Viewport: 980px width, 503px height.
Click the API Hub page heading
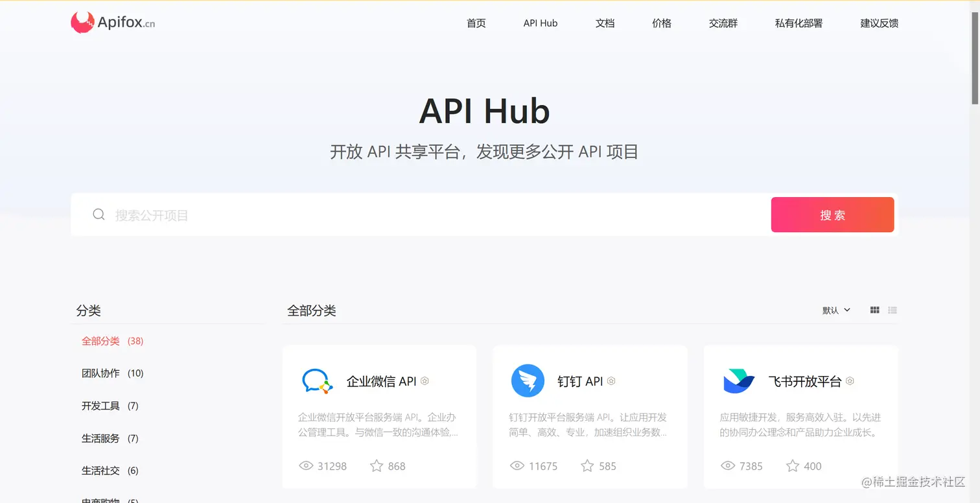click(484, 111)
